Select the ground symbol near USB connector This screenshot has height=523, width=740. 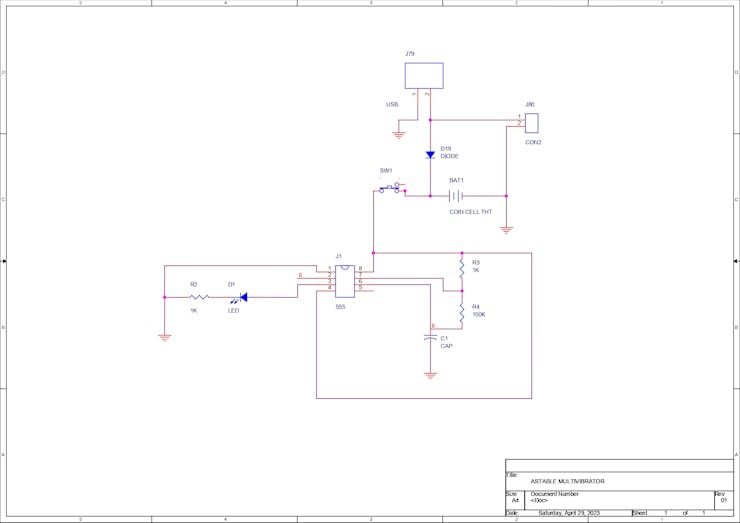399,135
